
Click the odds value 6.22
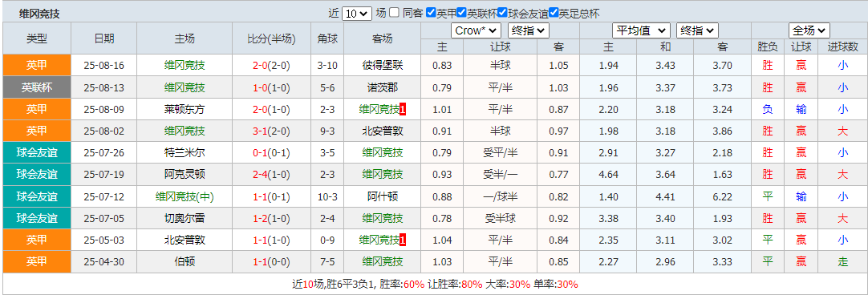coord(723,196)
